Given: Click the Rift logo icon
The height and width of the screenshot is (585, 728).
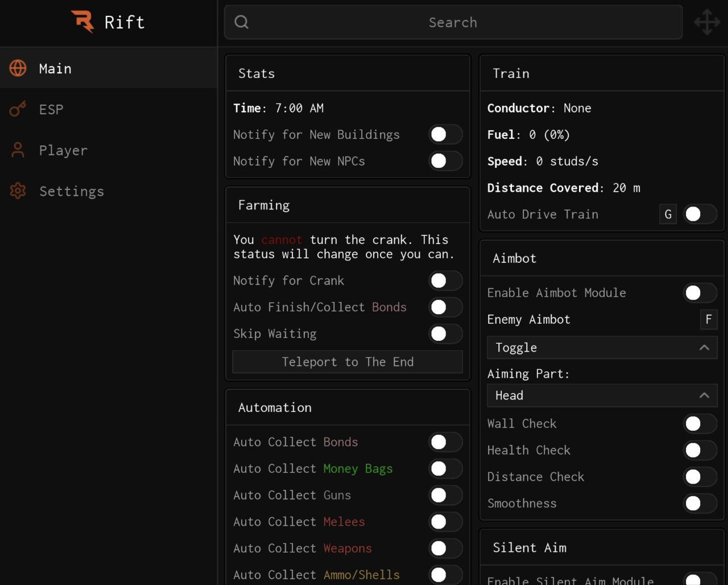Looking at the screenshot, I should [x=83, y=22].
